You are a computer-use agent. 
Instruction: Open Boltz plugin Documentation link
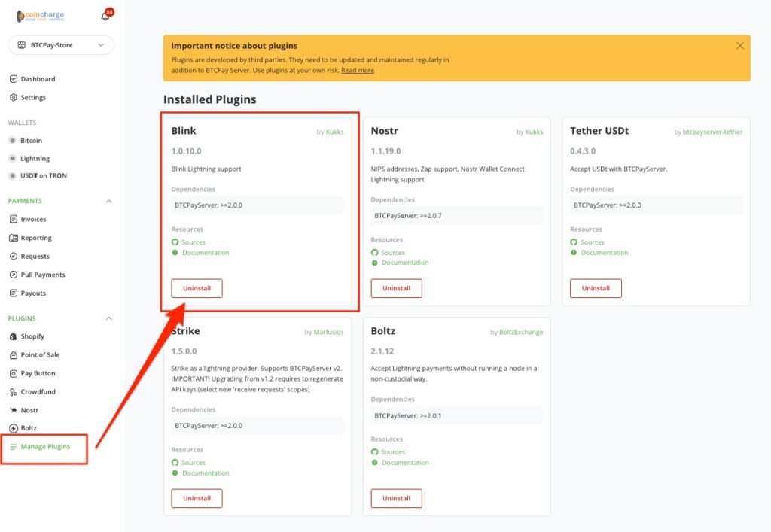pos(405,463)
